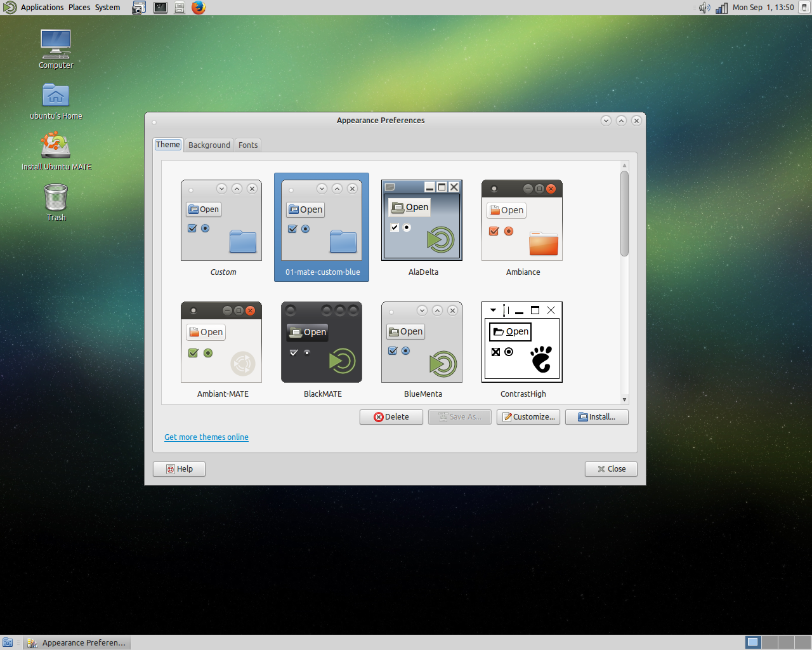The height and width of the screenshot is (650, 812).
Task: Switch to the fourth workspace
Action: point(802,642)
